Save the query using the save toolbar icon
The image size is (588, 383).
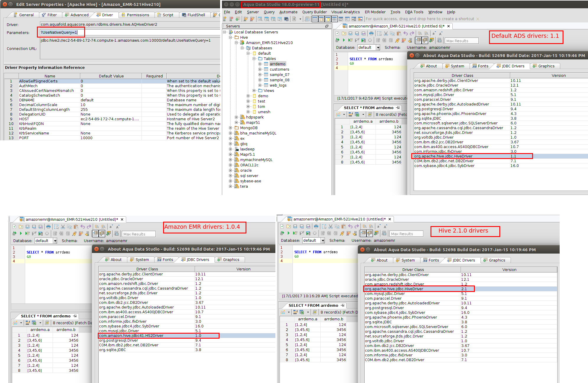point(351,34)
